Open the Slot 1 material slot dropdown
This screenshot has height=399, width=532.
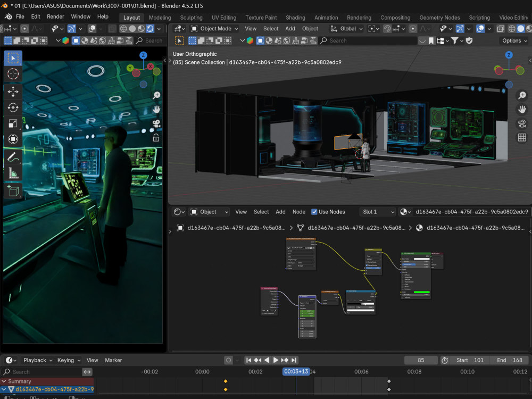pyautogui.click(x=378, y=212)
